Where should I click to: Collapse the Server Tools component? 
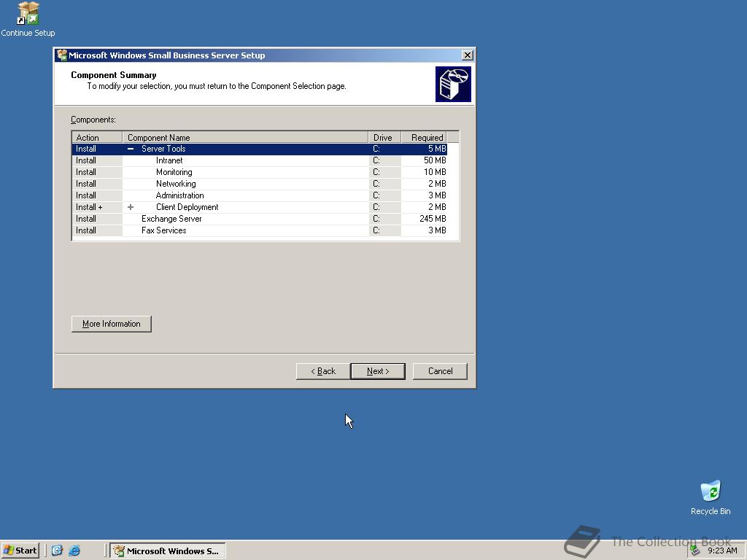coord(131,149)
